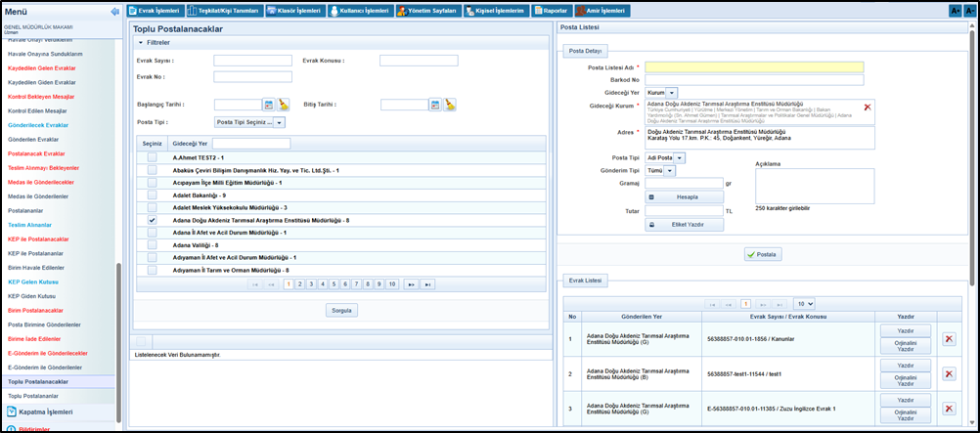Click the Barkod No input field

pyautogui.click(x=754, y=80)
